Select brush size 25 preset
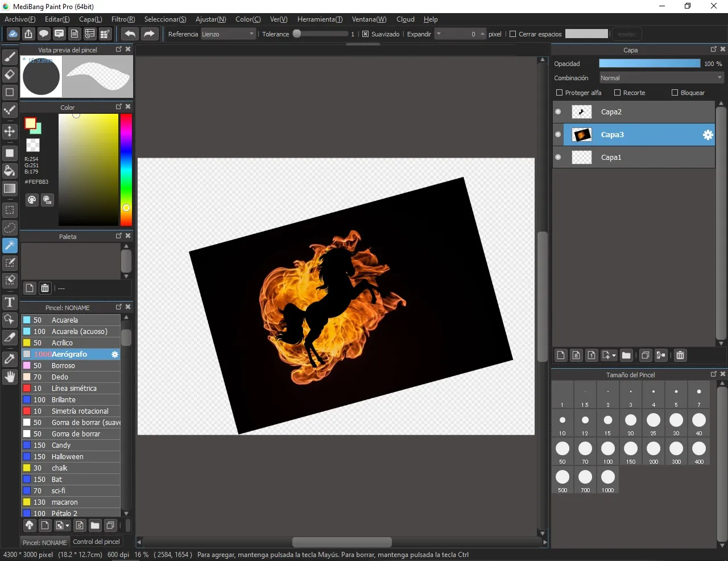This screenshot has width=728, height=561. [x=653, y=424]
